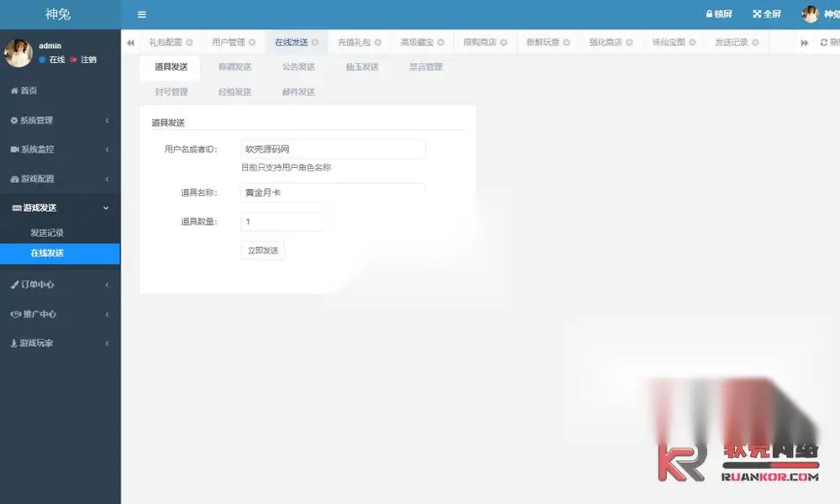840x504 pixels.
Task: Toggle the sidebar with the hamburger icon
Action: [141, 14]
